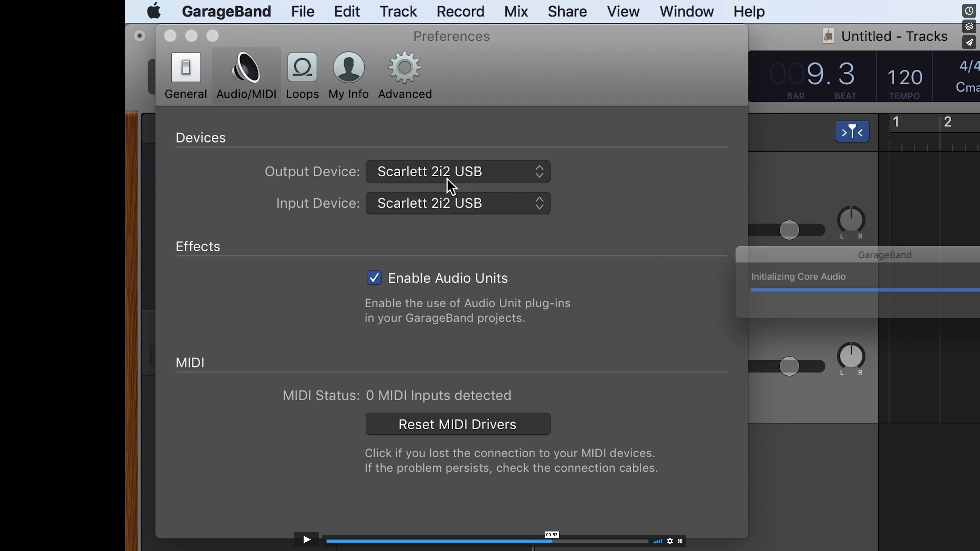Click bar 1 marker in the ruler
Screen dimensions: 980x551
(x=896, y=122)
